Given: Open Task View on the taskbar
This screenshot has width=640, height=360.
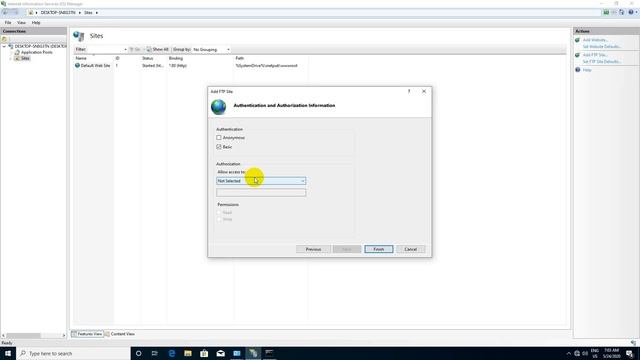Looking at the screenshot, I should click(155, 353).
